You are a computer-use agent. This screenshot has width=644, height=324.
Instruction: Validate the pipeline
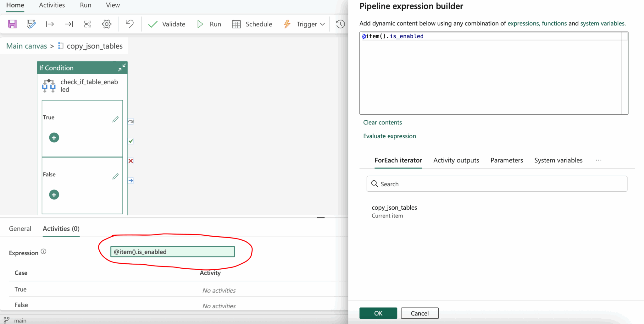tap(167, 24)
